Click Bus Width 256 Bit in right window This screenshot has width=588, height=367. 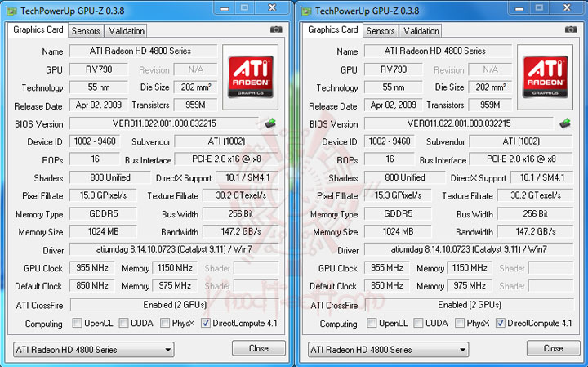coord(536,213)
